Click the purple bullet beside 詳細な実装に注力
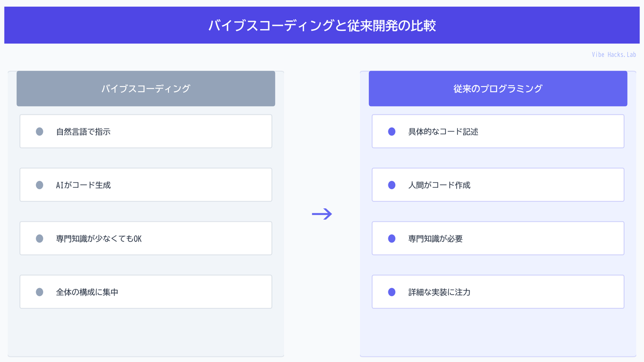This screenshot has height=362, width=644. click(x=392, y=292)
